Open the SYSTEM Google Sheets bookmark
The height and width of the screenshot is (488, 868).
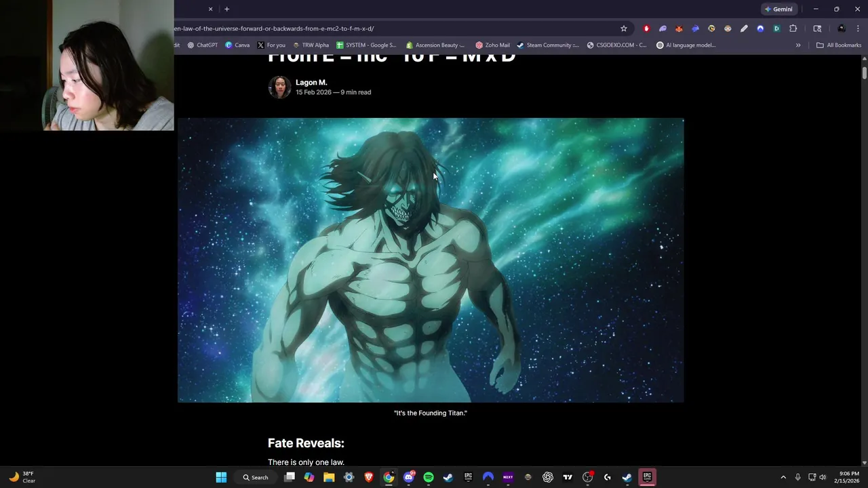click(366, 45)
